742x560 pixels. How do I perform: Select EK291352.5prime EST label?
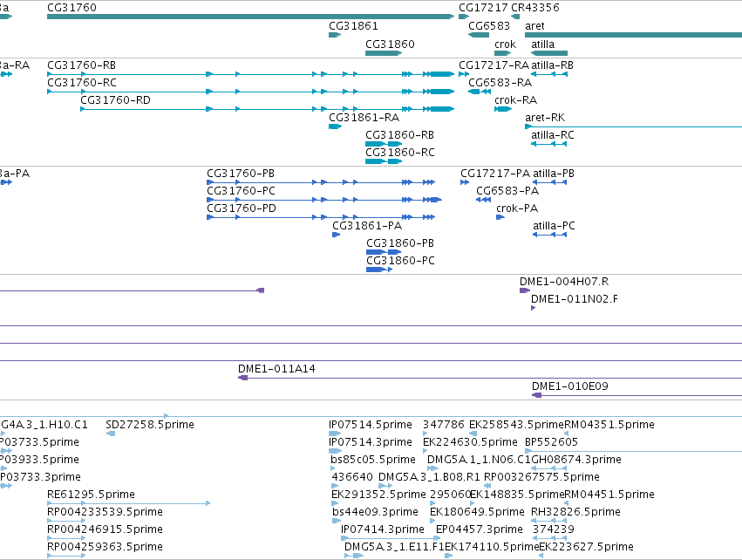pyautogui.click(x=378, y=495)
